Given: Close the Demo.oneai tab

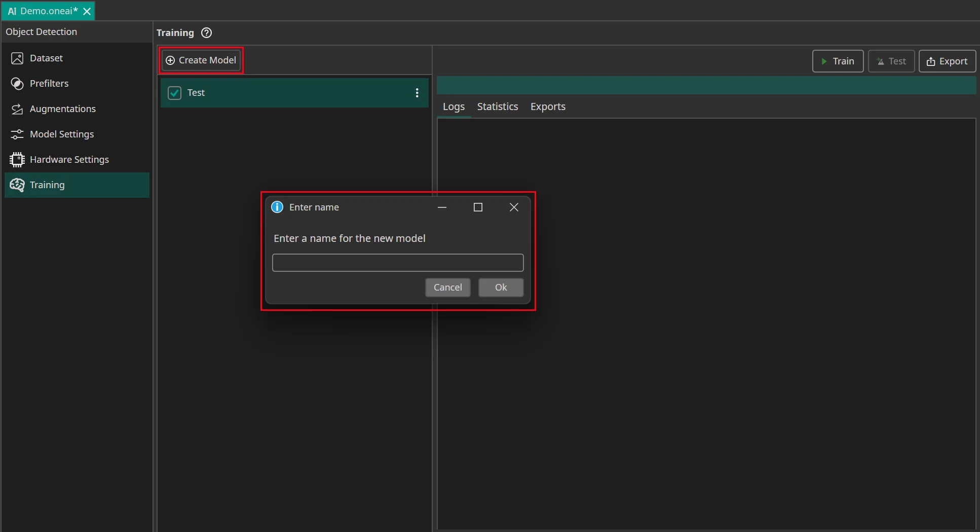Looking at the screenshot, I should click(x=87, y=11).
